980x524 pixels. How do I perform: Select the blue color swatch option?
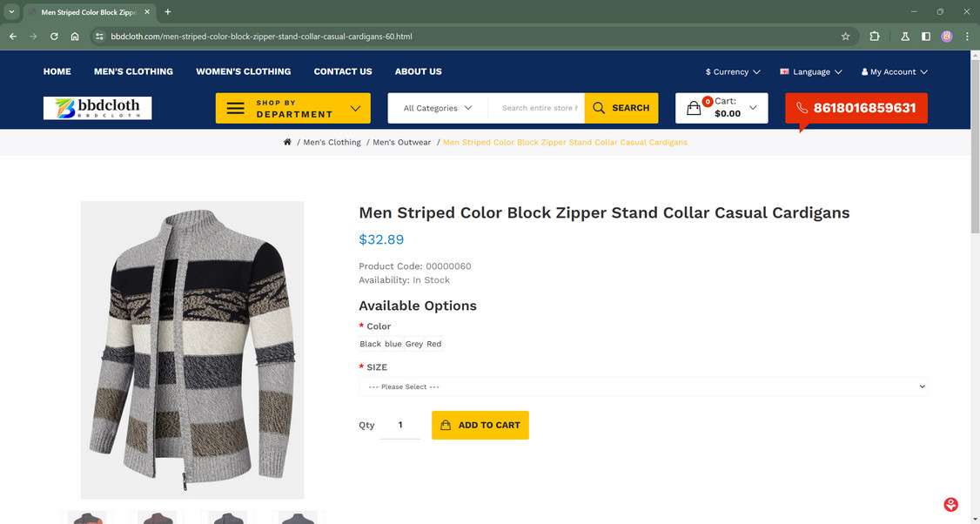[x=392, y=344]
